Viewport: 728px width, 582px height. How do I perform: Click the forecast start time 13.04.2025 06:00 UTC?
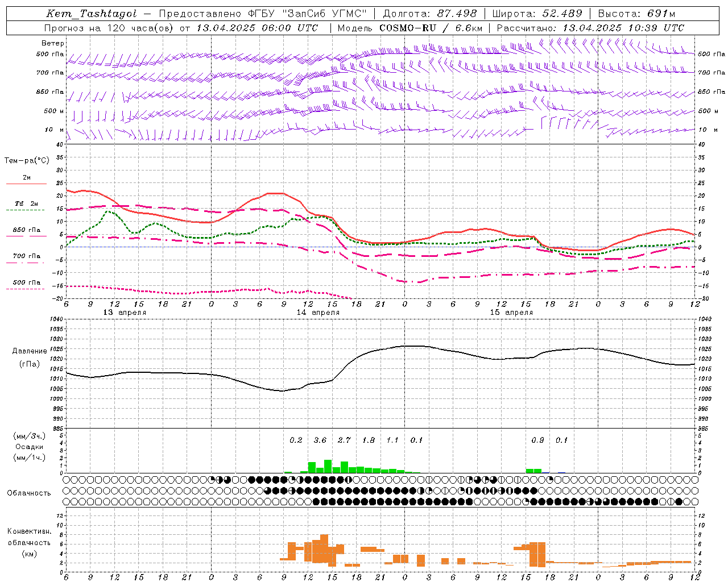(x=257, y=28)
